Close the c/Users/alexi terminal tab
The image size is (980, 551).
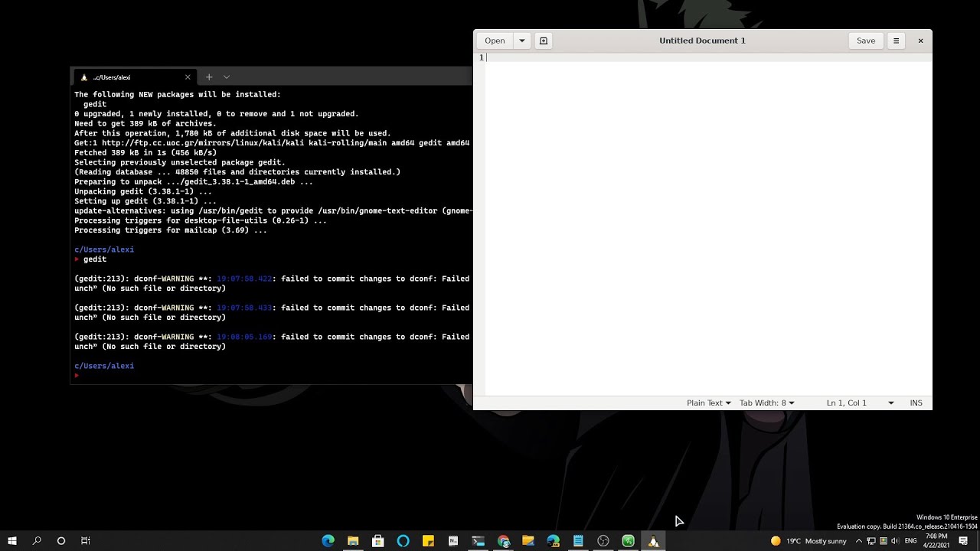188,77
